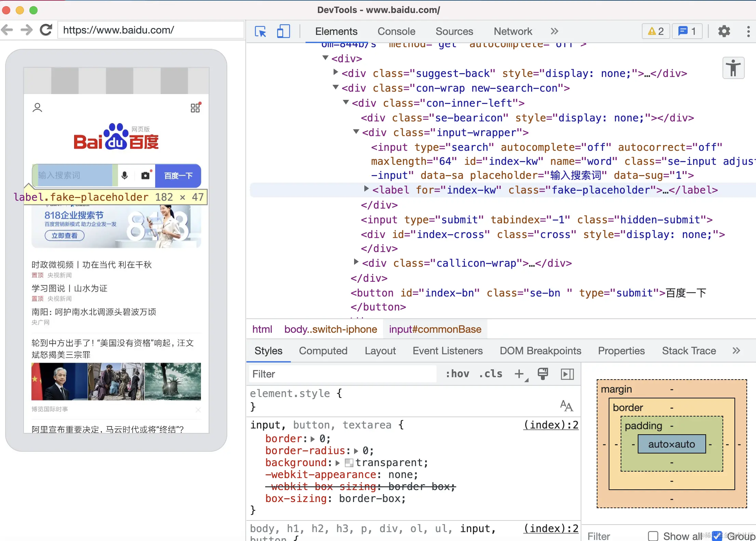
Task: Enable the Show all checkbox
Action: (x=653, y=536)
